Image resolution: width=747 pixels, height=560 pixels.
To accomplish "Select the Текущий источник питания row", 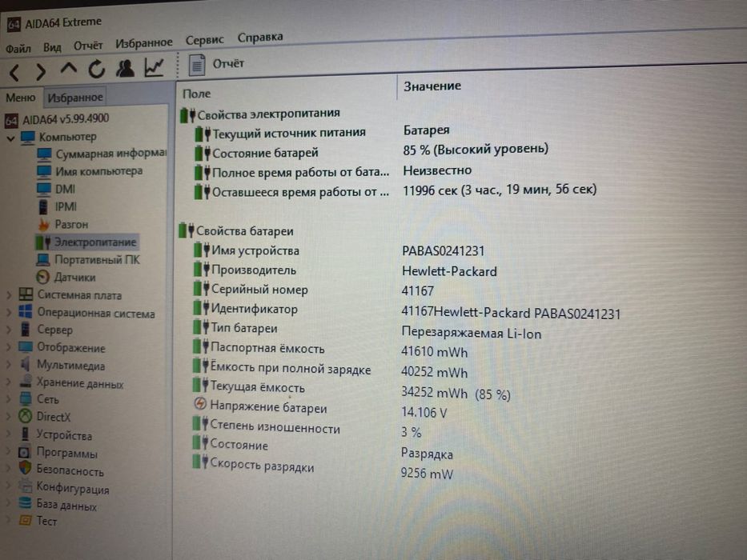I will (322, 132).
